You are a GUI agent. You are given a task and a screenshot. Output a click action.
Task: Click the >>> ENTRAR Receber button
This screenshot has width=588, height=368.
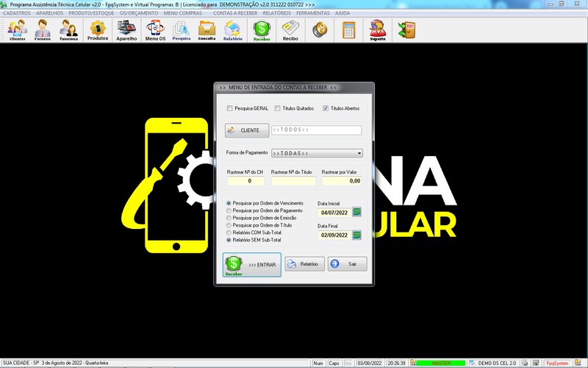pyautogui.click(x=252, y=265)
